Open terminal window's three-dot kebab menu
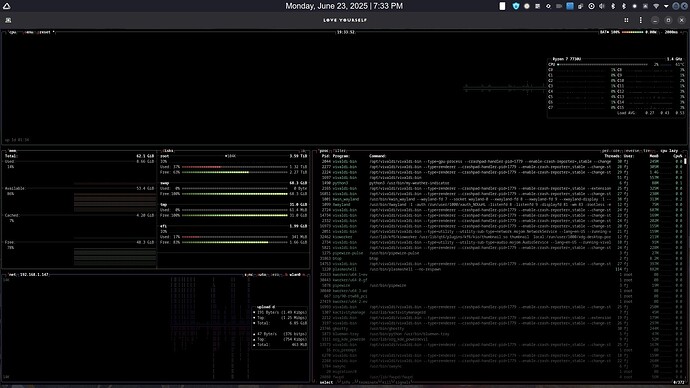690x388 pixels. tap(641, 20)
